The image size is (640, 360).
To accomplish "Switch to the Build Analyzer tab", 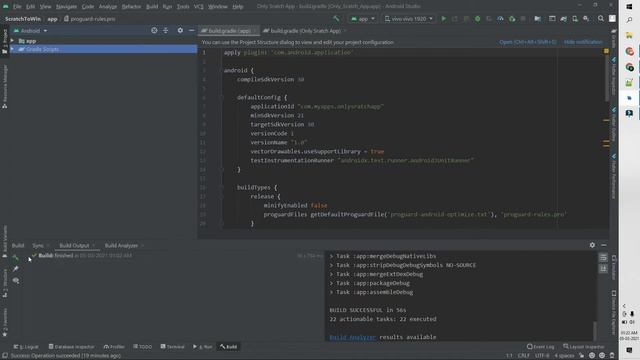I will click(x=121, y=245).
